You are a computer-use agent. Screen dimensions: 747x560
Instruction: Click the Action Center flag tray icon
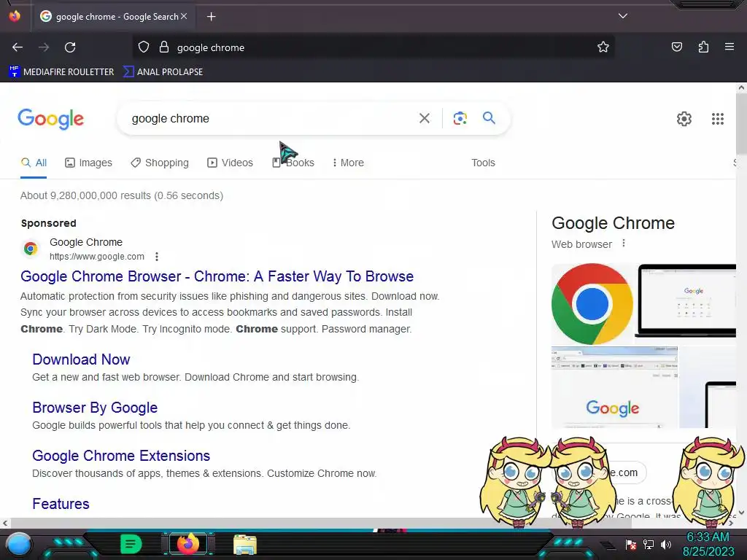[x=631, y=544]
